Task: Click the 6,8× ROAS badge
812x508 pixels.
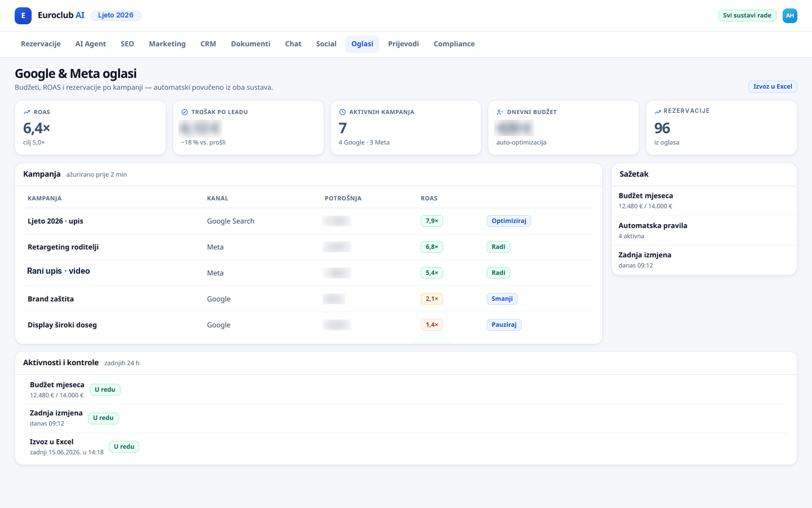Action: [x=432, y=247]
